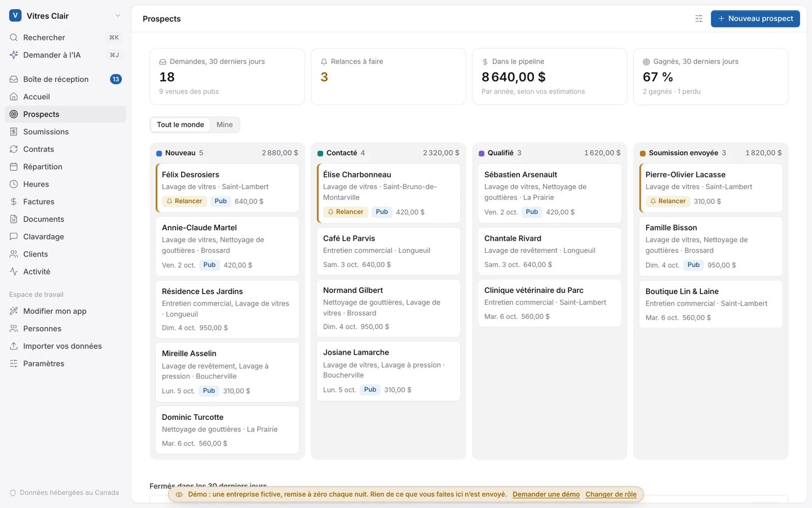Screen dimensions: 812x508
Task: Click the Contrats sidebar icon
Action: point(14,149)
